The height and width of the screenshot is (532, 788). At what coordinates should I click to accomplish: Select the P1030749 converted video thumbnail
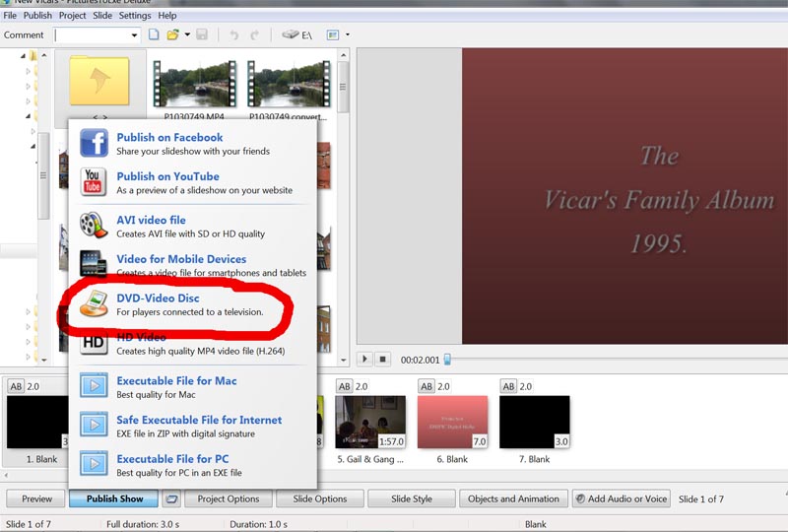click(x=290, y=84)
